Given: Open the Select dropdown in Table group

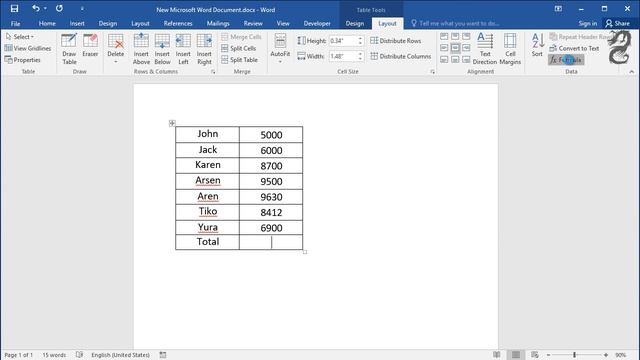Looking at the screenshot, I should coord(20,37).
